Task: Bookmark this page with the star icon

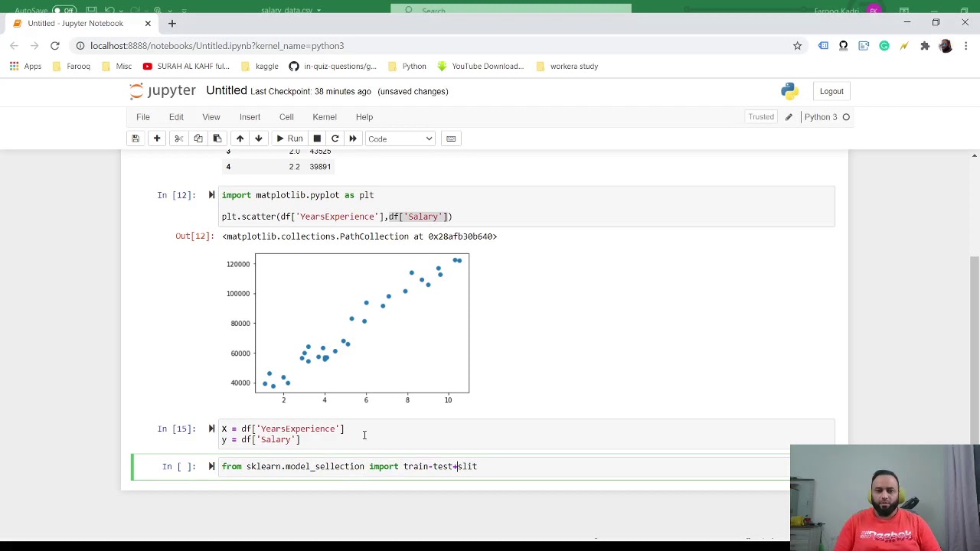Action: tap(797, 46)
